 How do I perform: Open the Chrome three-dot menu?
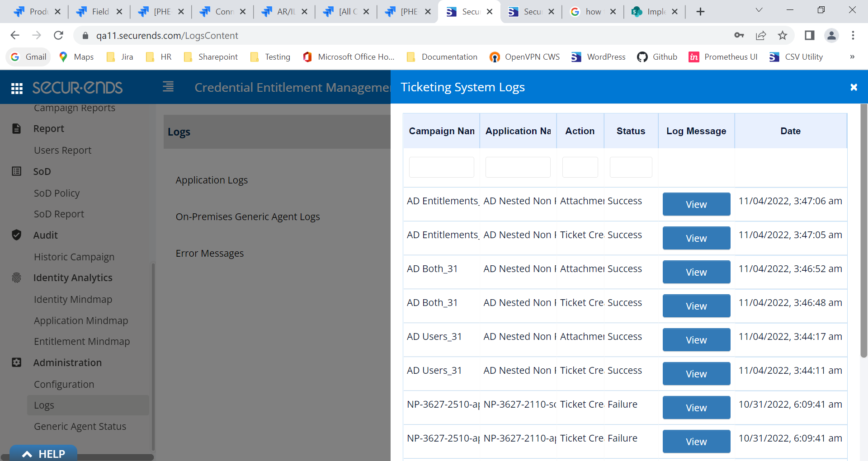tap(854, 35)
